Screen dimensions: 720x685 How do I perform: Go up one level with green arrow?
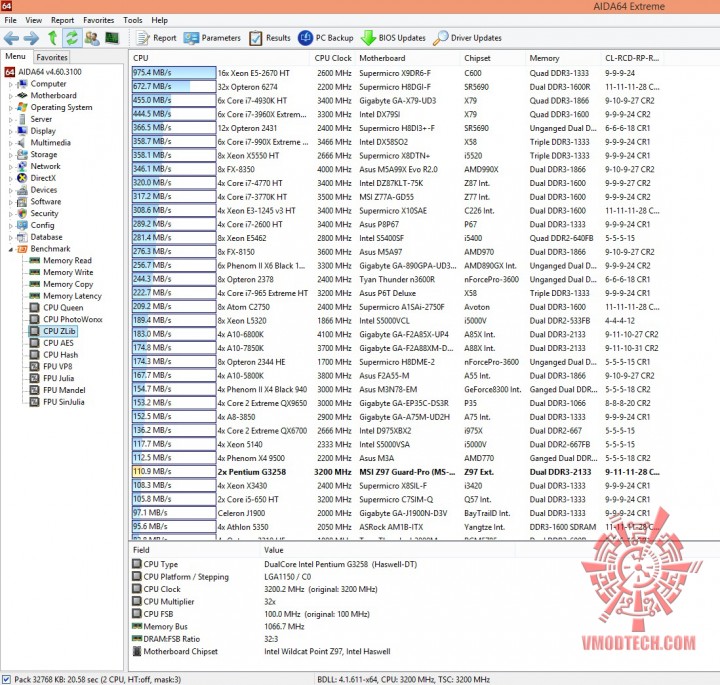pos(52,38)
